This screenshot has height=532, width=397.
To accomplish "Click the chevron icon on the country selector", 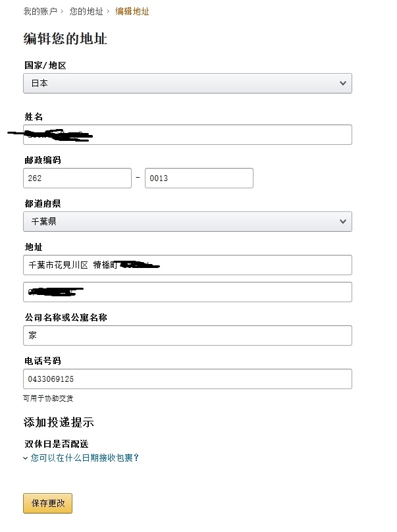I will [343, 84].
